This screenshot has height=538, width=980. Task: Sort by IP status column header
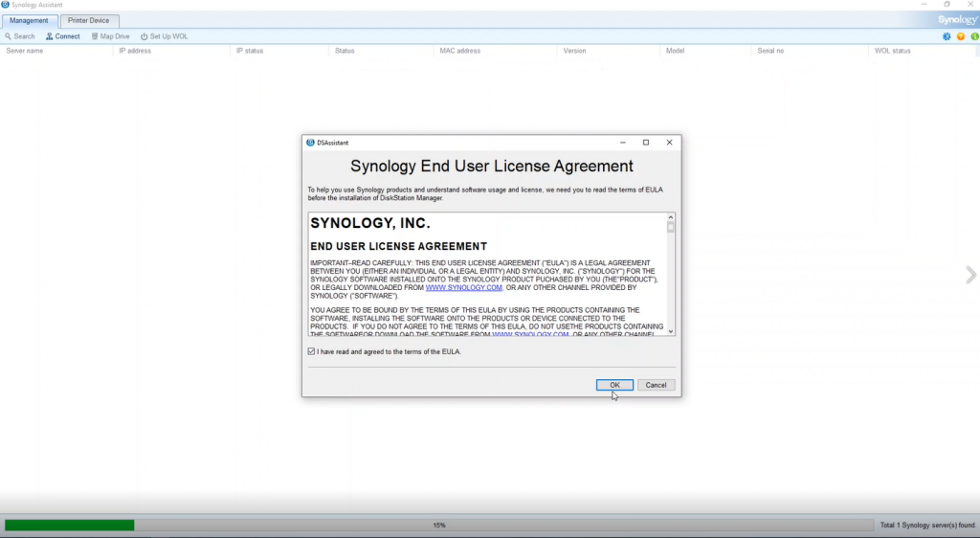pos(250,51)
